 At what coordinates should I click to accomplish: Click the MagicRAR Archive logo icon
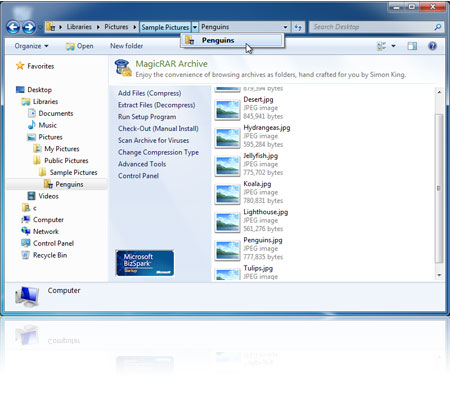click(x=123, y=68)
